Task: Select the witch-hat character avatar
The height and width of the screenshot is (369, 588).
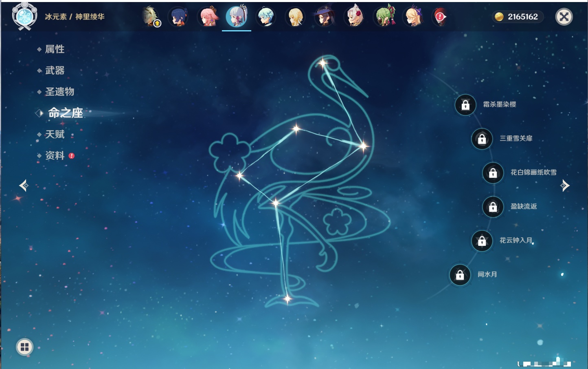Action: pyautogui.click(x=325, y=17)
